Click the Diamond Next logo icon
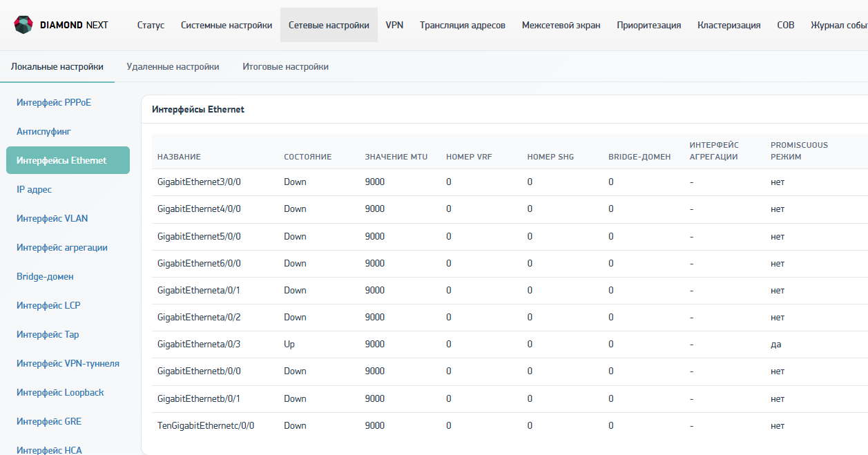 tap(24, 25)
